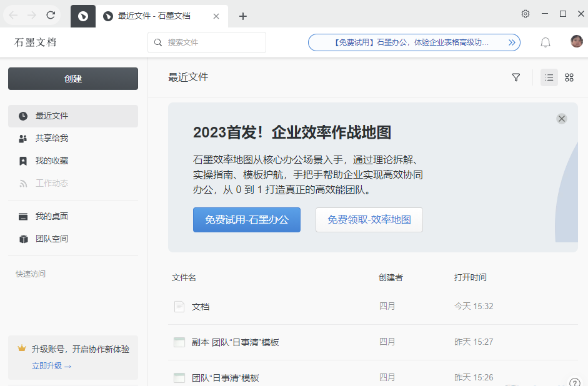This screenshot has width=588, height=386.
Task: Click the crown upgrade icon
Action: point(22,349)
